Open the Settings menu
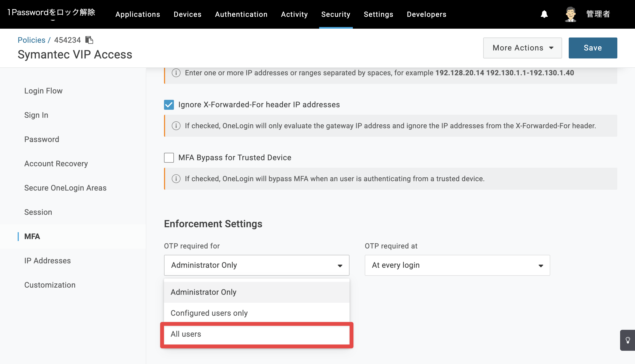This screenshot has height=364, width=635. coord(379,14)
